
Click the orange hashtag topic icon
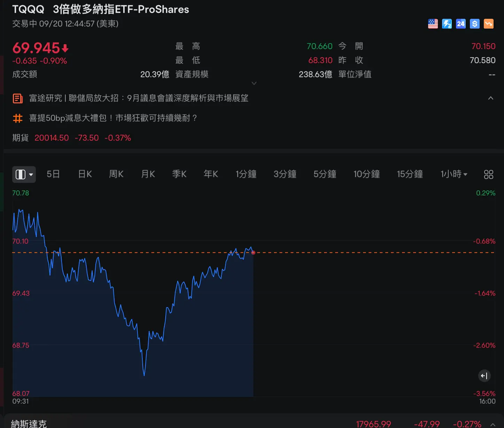(x=18, y=118)
